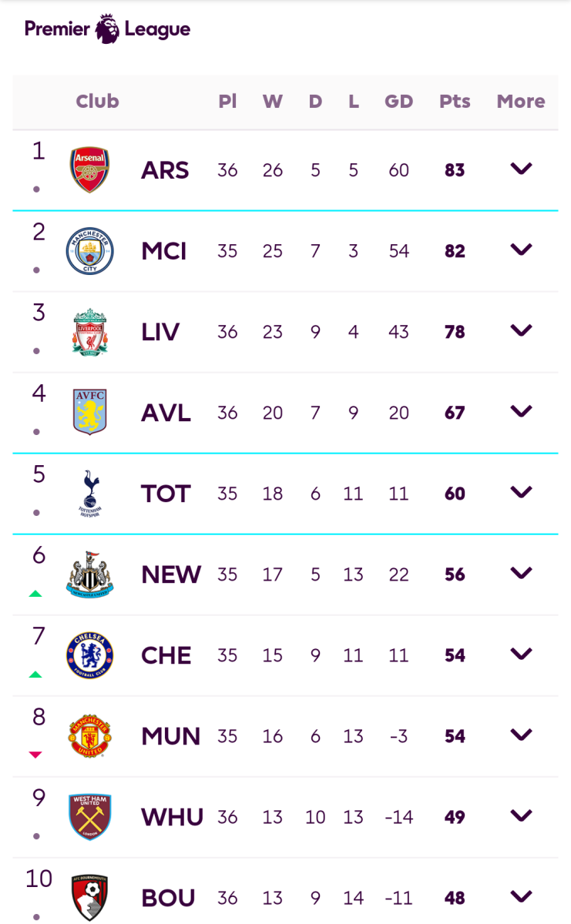571x924 pixels.
Task: Expand more details for Arsenal row
Action: (x=522, y=169)
